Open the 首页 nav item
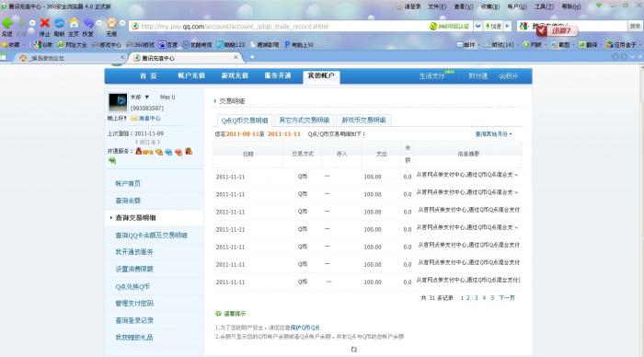 click(148, 76)
